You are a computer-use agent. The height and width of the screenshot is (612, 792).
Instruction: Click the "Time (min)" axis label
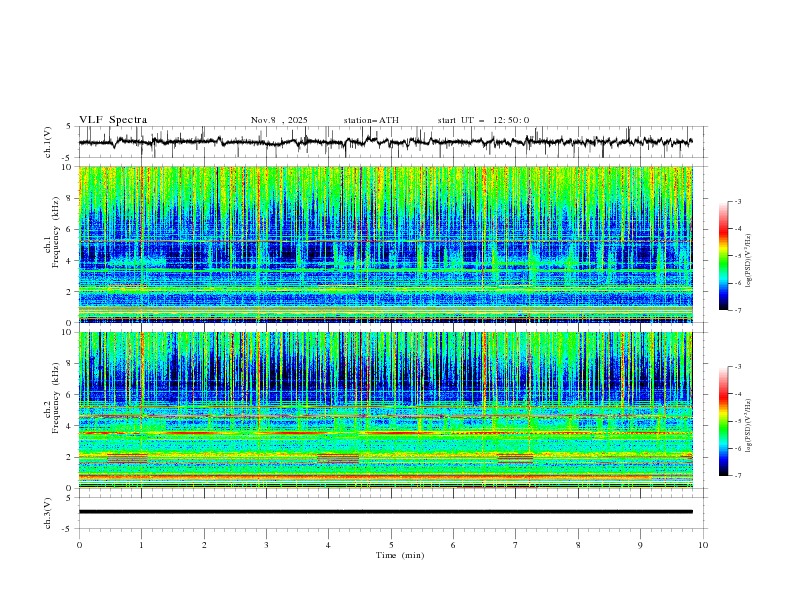pyautogui.click(x=400, y=555)
